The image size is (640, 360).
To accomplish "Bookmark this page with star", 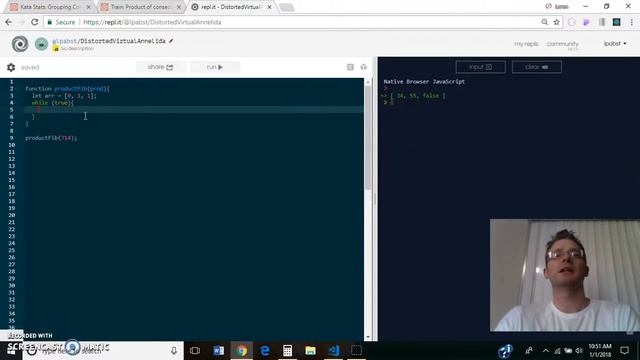I will click(x=556, y=22).
